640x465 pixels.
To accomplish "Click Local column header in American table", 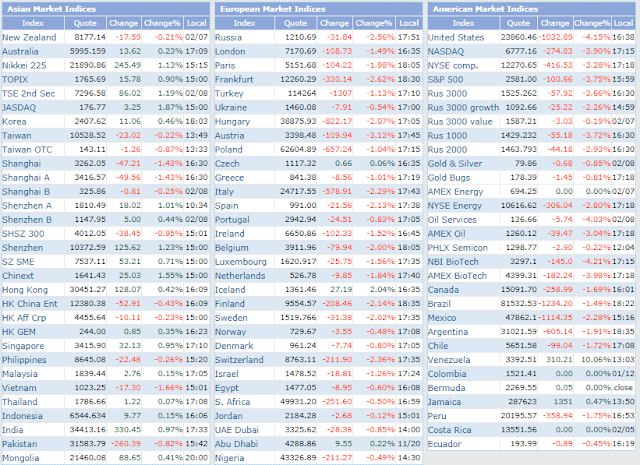I will 623,23.
